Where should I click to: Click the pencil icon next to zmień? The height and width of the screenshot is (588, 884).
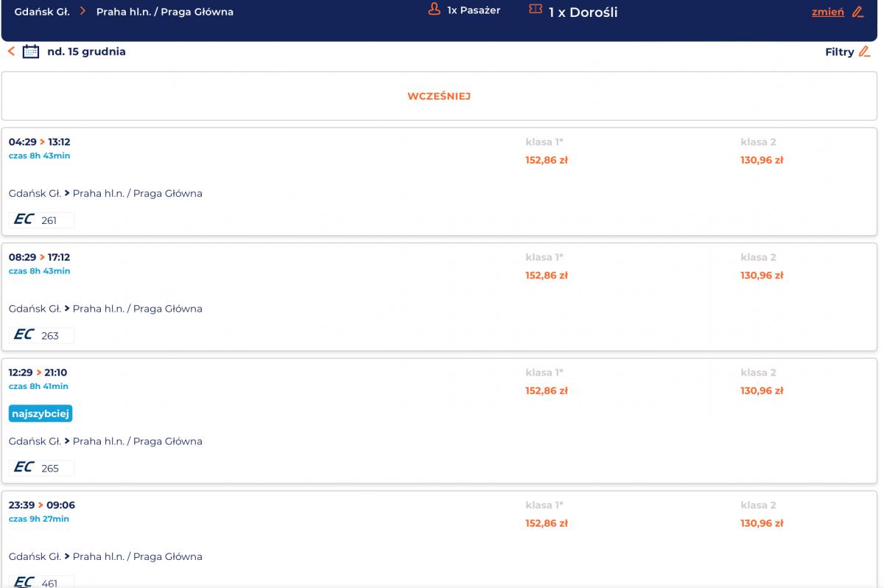(857, 12)
